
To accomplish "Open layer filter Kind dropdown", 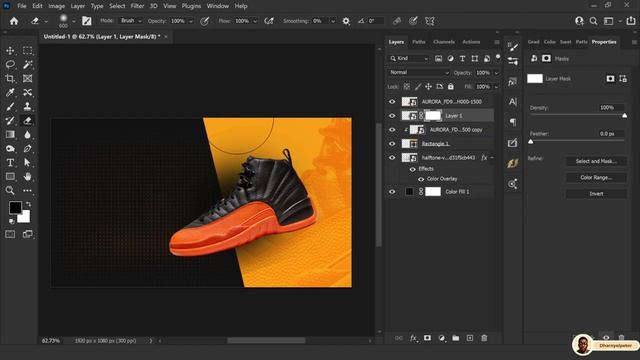I will tap(409, 59).
